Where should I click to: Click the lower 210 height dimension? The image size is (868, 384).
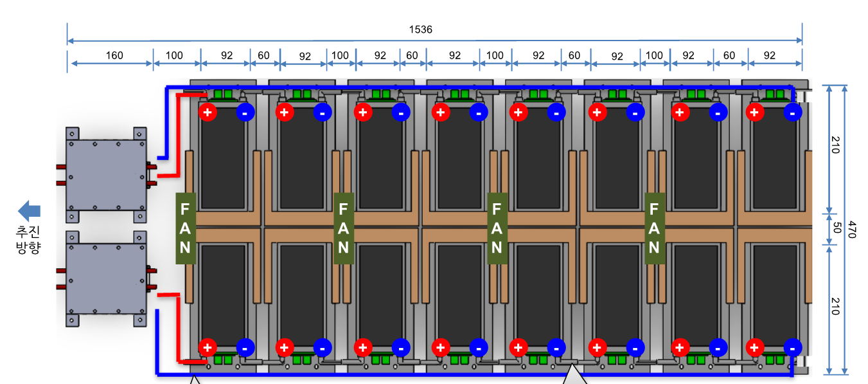pos(836,307)
